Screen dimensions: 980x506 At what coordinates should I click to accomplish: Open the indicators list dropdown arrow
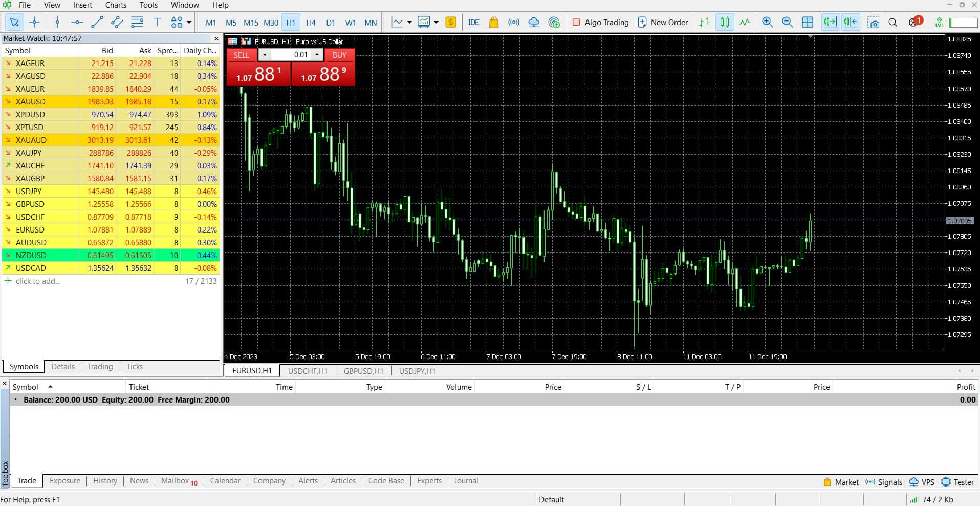pyautogui.click(x=409, y=22)
